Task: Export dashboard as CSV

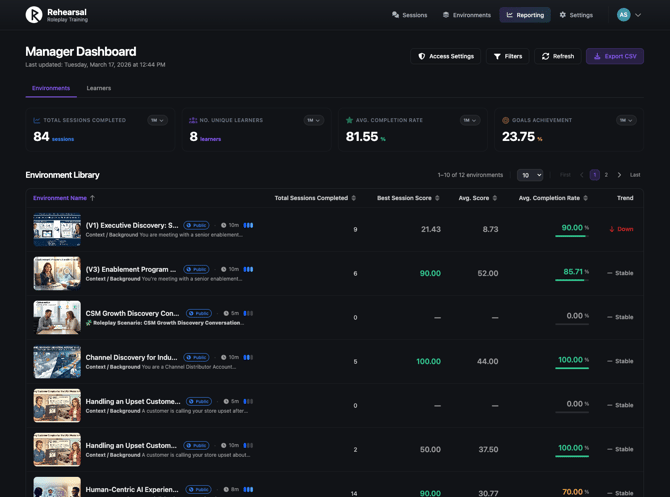Action: 615,56
